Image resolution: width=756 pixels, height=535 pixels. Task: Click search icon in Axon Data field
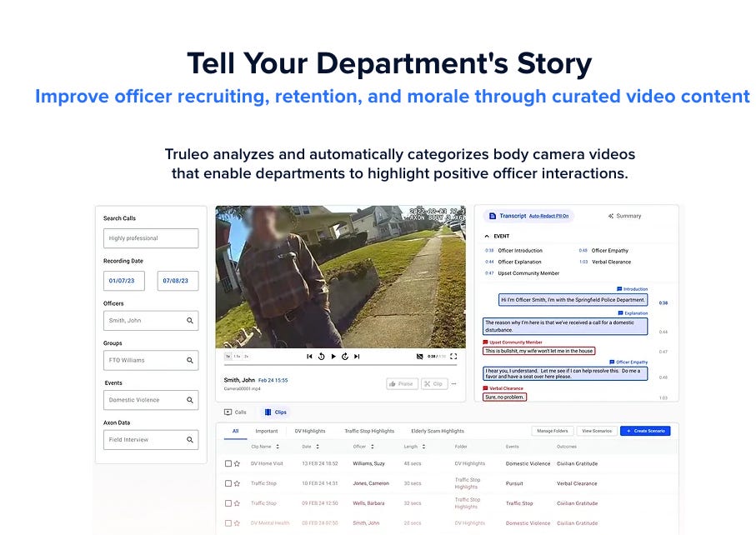[x=190, y=440]
